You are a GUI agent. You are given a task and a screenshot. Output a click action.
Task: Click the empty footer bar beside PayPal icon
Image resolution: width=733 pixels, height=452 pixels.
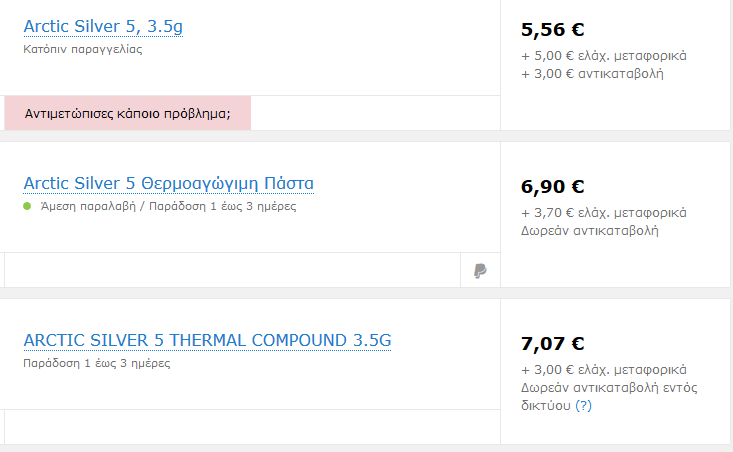pos(232,270)
